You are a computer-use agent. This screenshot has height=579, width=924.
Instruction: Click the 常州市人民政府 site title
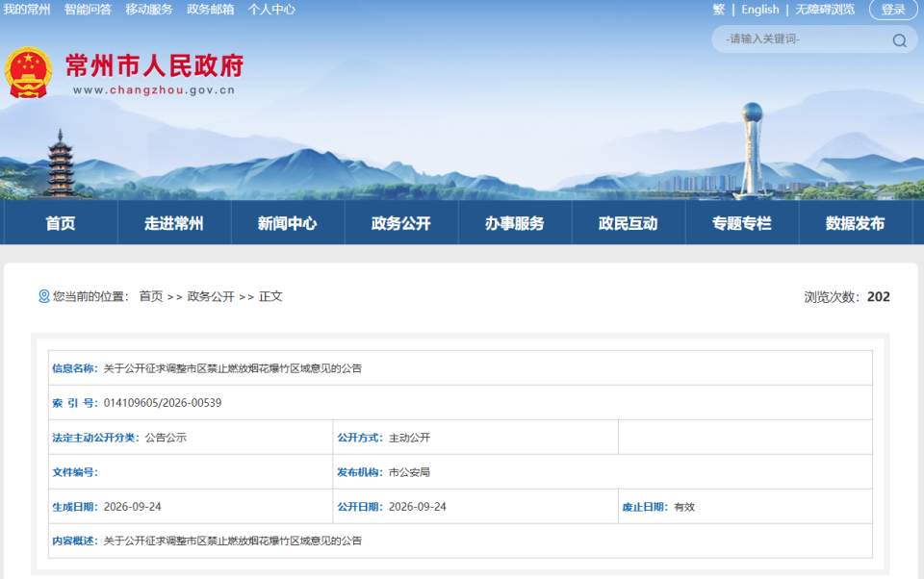[154, 65]
